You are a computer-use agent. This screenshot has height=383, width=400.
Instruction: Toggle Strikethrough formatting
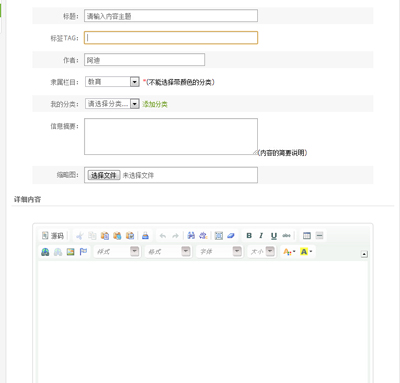(x=286, y=236)
